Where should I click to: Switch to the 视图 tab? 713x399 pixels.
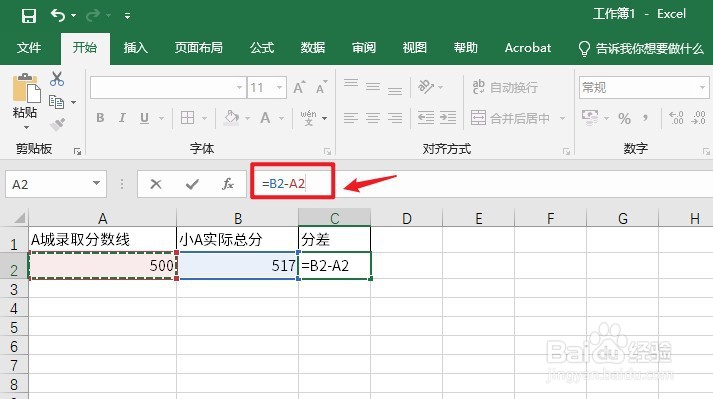pyautogui.click(x=415, y=48)
